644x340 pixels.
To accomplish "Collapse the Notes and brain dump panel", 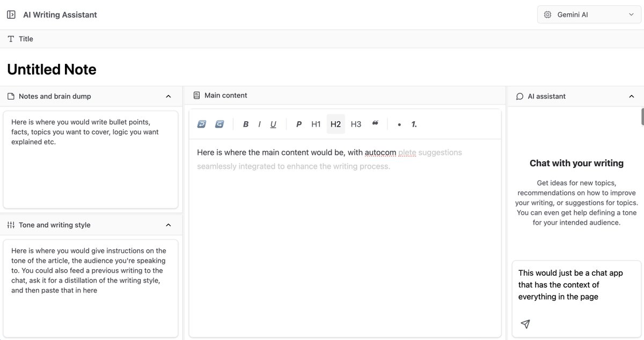I will pos(168,97).
